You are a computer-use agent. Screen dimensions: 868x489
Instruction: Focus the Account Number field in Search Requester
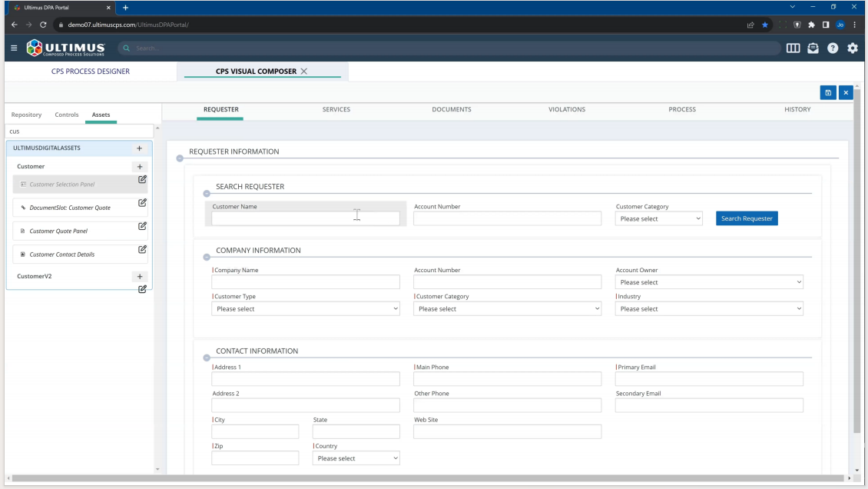click(507, 219)
